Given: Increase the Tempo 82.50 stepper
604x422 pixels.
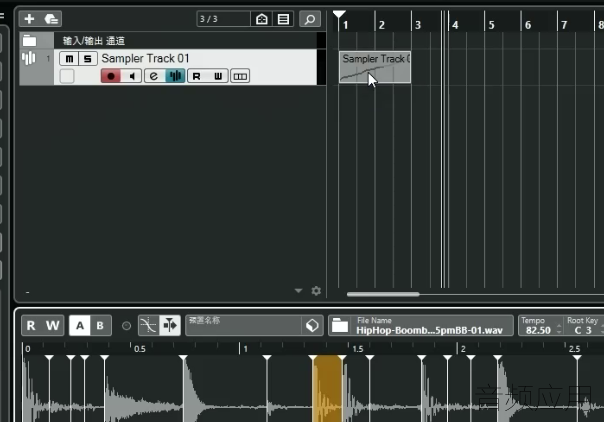Looking at the screenshot, I should [559, 327].
